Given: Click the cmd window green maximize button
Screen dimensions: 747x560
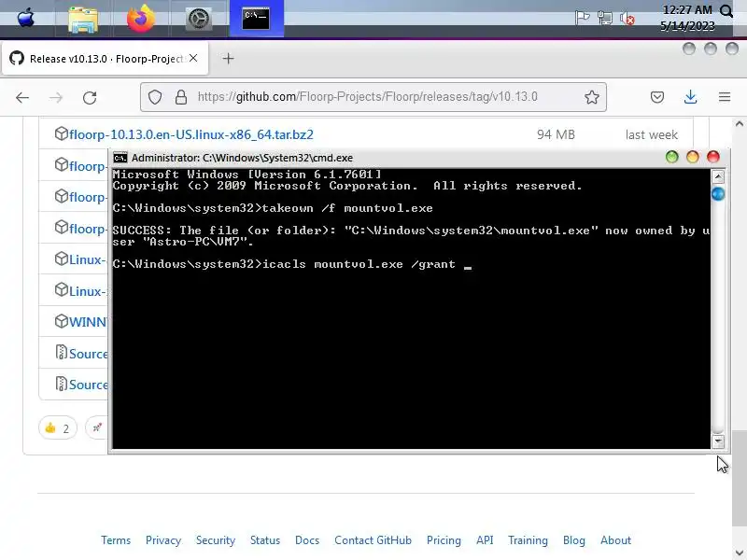Looking at the screenshot, I should [671, 157].
